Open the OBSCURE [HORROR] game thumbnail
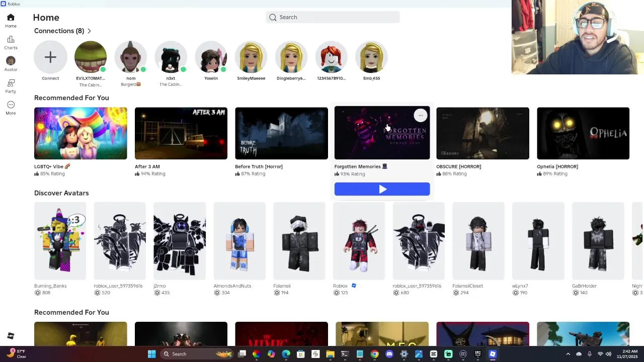644x362 pixels. click(x=482, y=133)
